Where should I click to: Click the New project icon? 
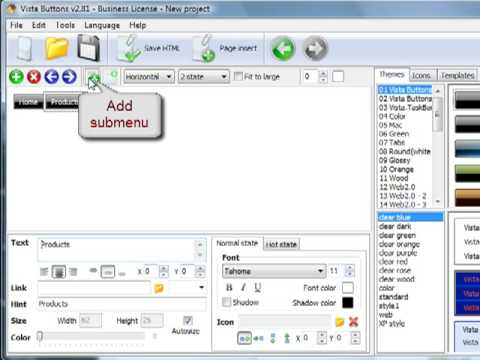pyautogui.click(x=24, y=49)
